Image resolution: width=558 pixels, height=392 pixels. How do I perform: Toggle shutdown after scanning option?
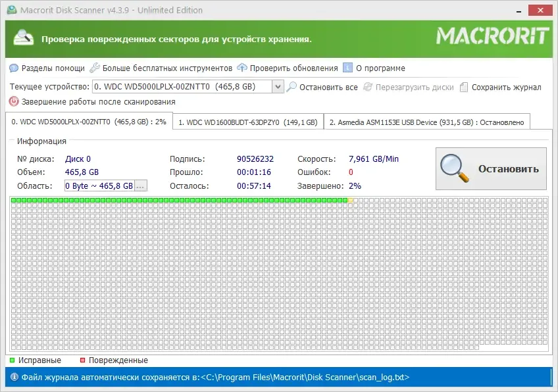pyautogui.click(x=92, y=102)
